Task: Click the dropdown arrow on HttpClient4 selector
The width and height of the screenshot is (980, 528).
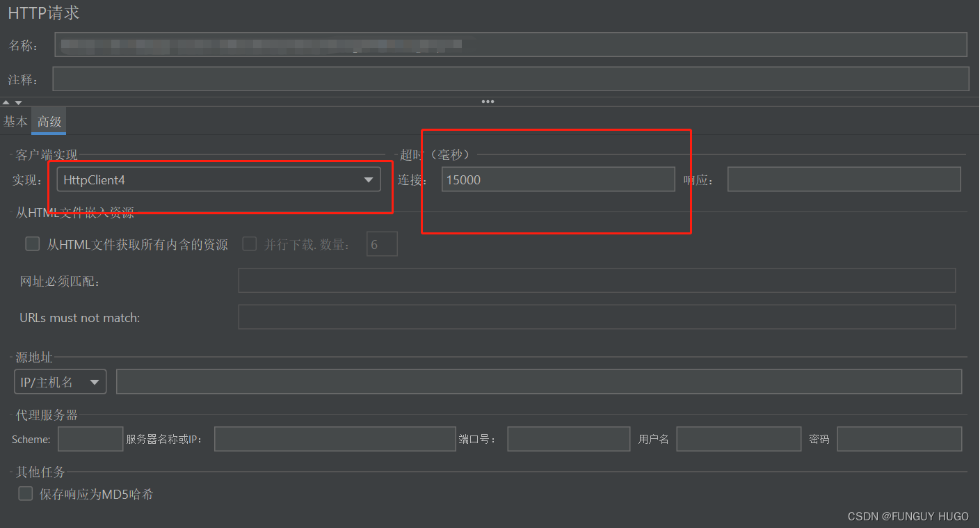Action: point(369,179)
